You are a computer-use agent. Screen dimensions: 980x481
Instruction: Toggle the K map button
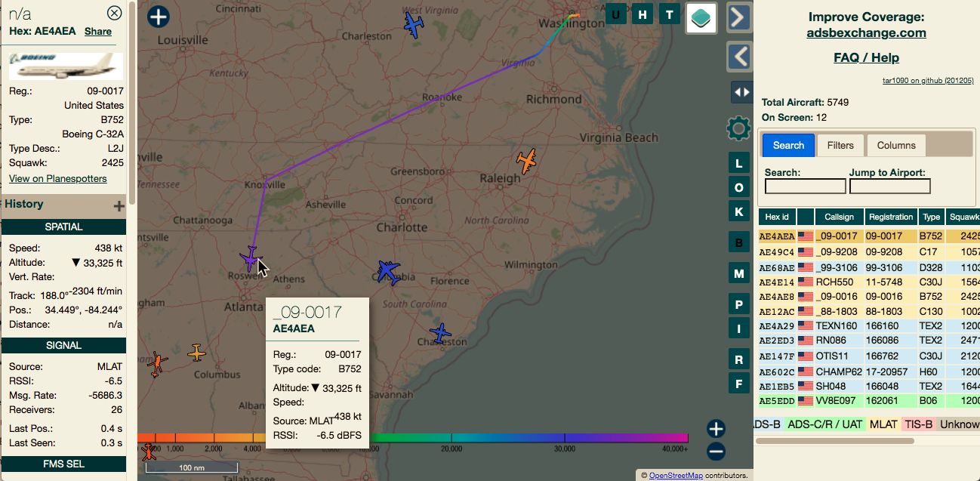(x=738, y=211)
